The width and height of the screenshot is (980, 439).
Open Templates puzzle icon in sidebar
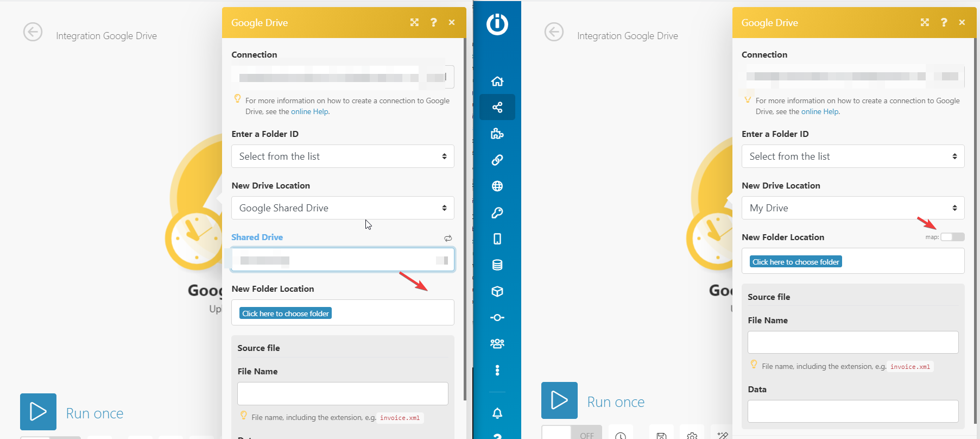coord(497,134)
